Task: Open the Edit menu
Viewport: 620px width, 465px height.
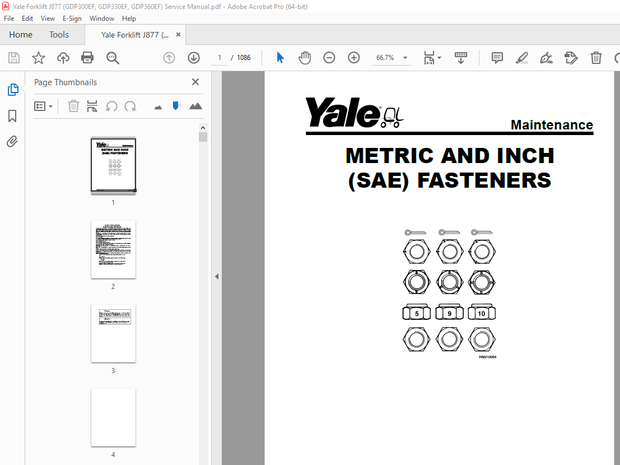Action: coord(27,19)
